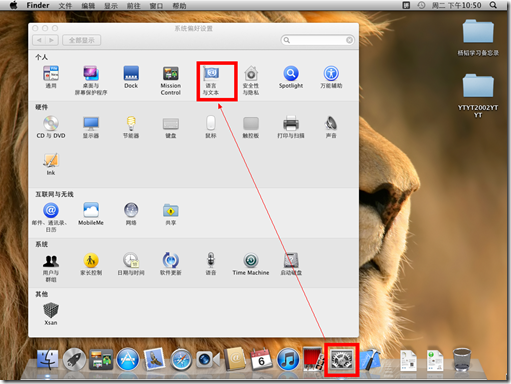Open 家长控制 (Parental Controls) pane
511x384 pixels.
pos(91,264)
